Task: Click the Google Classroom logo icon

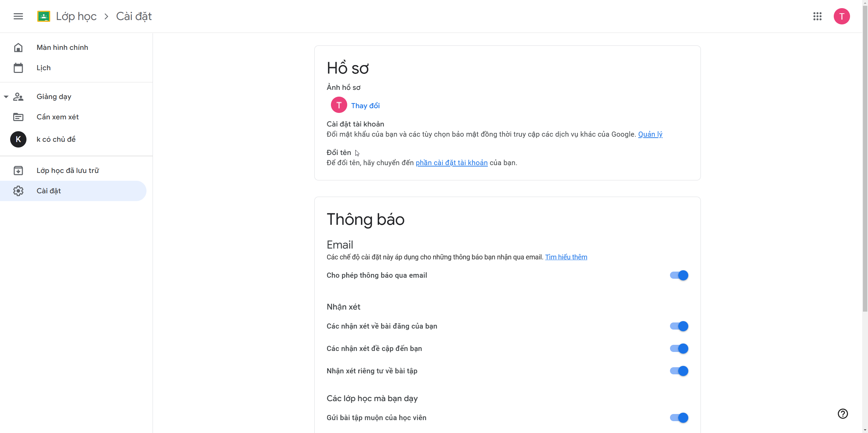Action: 44,16
